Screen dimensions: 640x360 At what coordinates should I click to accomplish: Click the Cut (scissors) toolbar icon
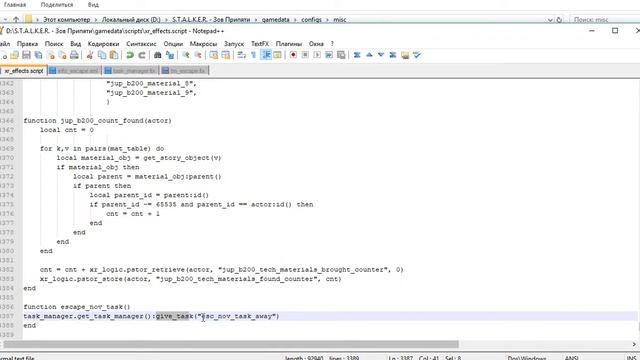tap(90, 55)
